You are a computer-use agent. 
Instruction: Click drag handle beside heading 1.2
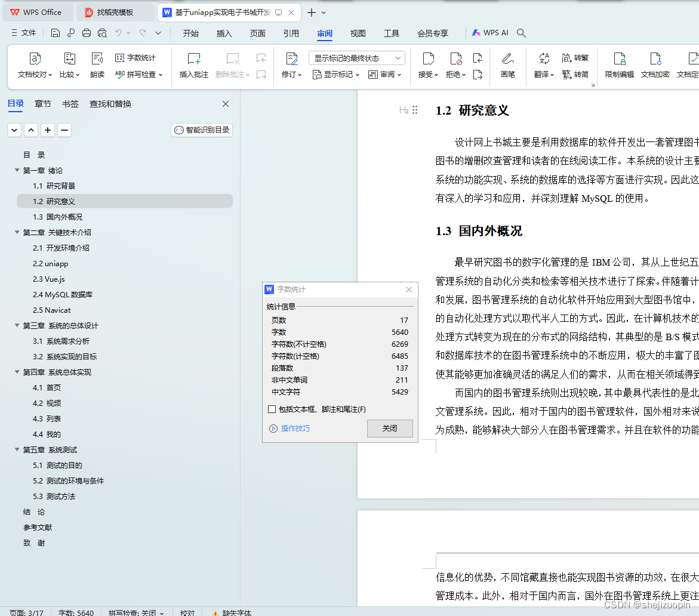pos(415,110)
